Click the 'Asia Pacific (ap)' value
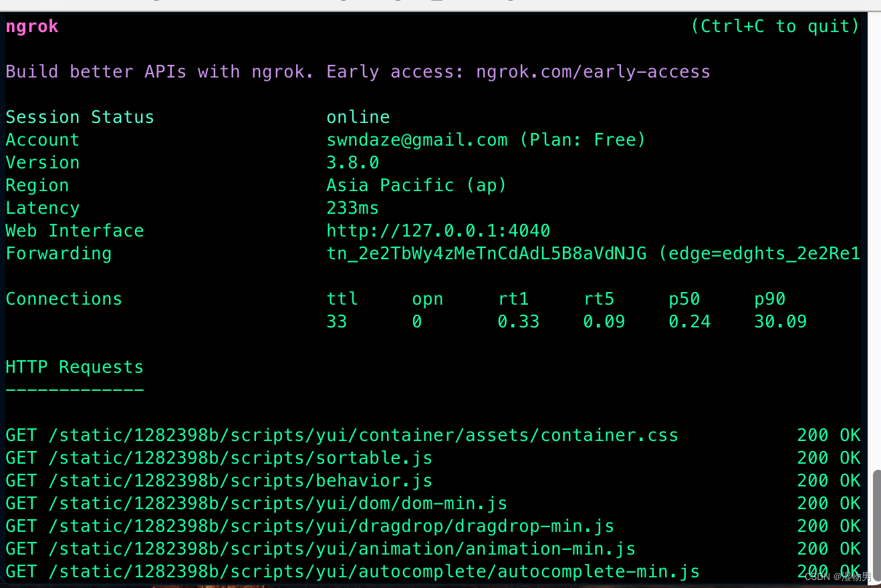This screenshot has height=588, width=881. click(416, 185)
